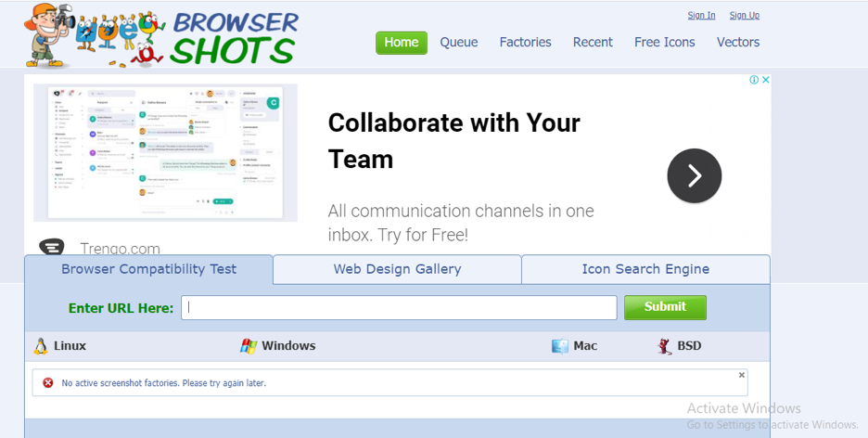Close the Trengo advertisement
The width and height of the screenshot is (868, 438).
point(766,80)
